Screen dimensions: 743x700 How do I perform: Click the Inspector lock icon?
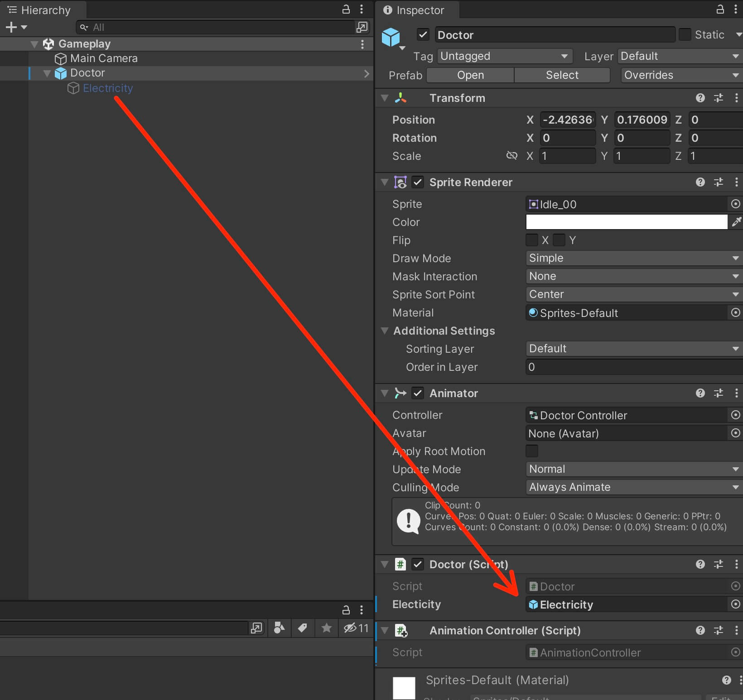(x=719, y=10)
